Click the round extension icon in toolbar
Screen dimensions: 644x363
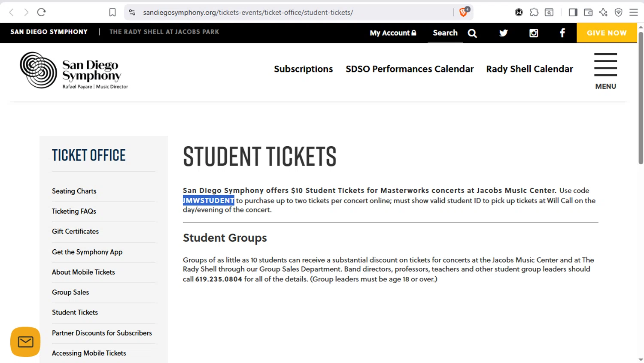[x=519, y=12]
